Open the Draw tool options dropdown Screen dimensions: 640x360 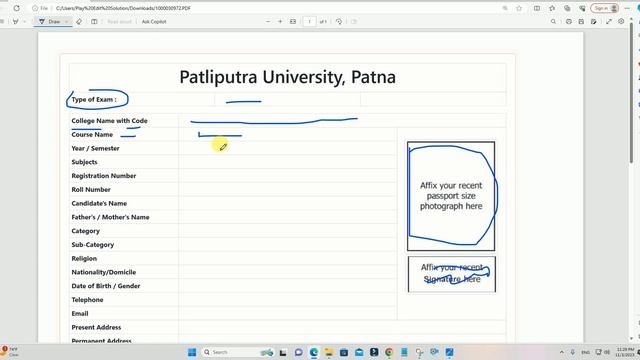coord(67,22)
